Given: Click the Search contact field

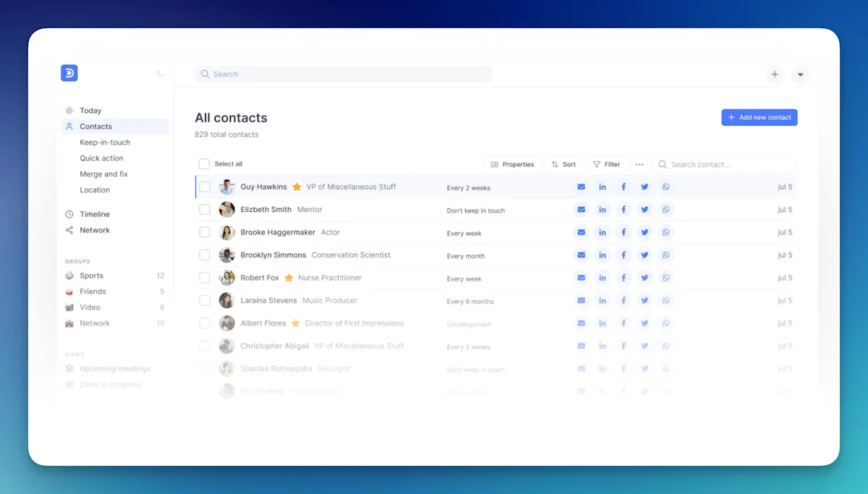Looking at the screenshot, I should 725,164.
